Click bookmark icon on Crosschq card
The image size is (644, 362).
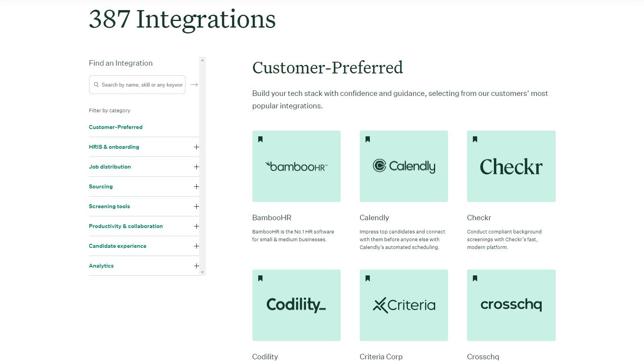pyautogui.click(x=475, y=278)
